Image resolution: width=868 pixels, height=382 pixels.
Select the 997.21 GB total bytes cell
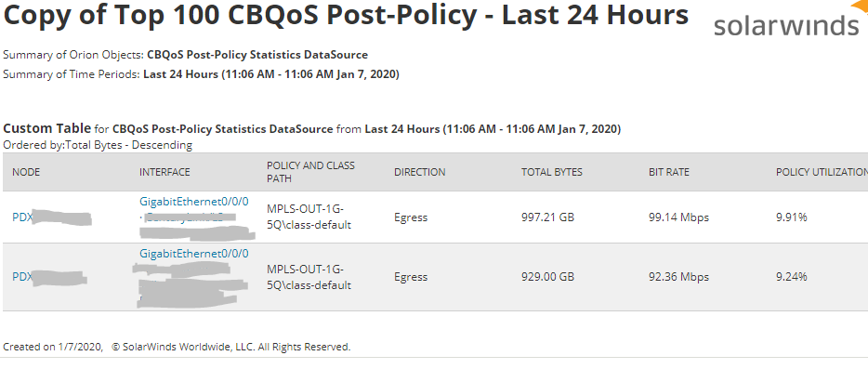tap(547, 217)
